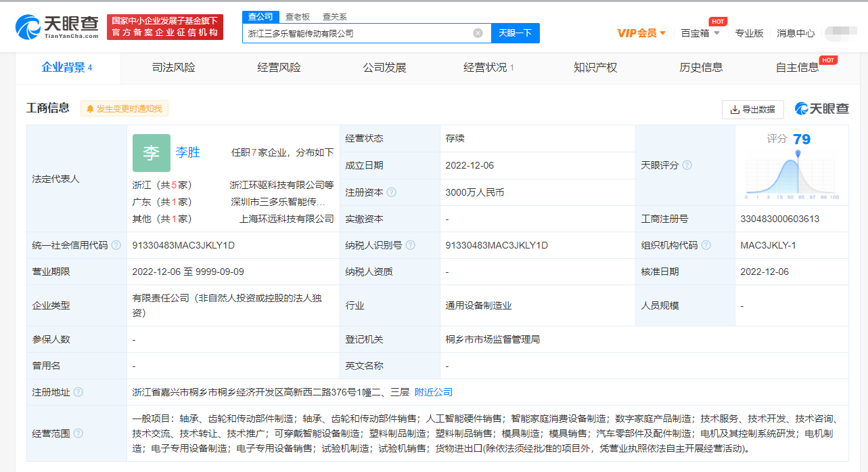Open the 李胜 legal representative link

tap(188, 152)
